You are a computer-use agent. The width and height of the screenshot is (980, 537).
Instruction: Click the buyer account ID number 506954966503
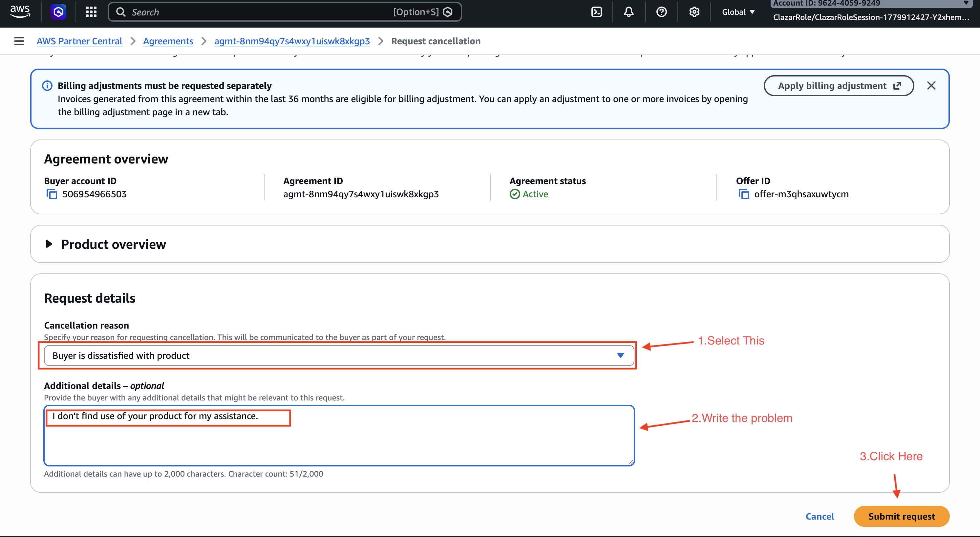pos(94,194)
